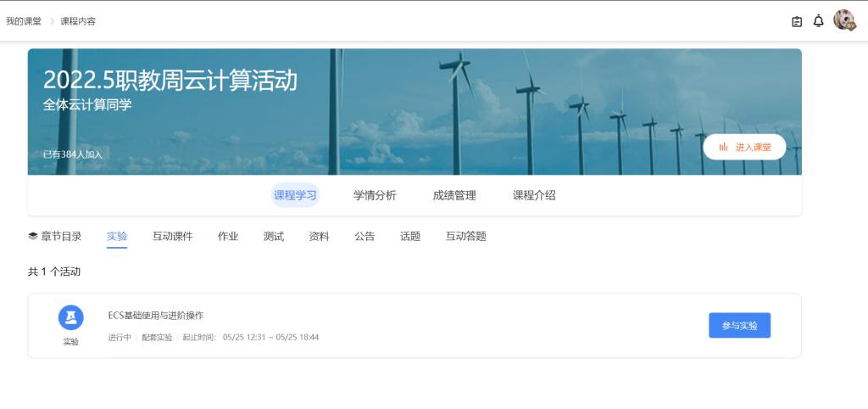Click 课程内容 breadcrumb
This screenshot has height=409, width=868.
click(x=78, y=21)
